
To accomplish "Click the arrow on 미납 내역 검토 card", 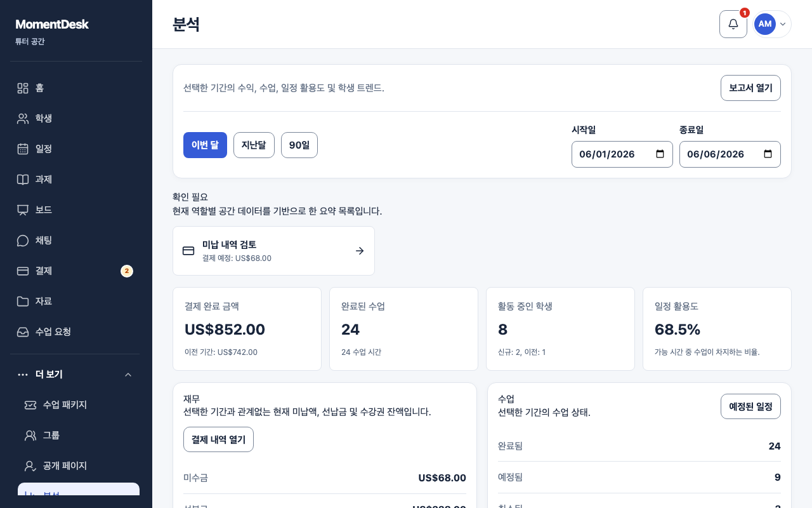I will coord(360,251).
